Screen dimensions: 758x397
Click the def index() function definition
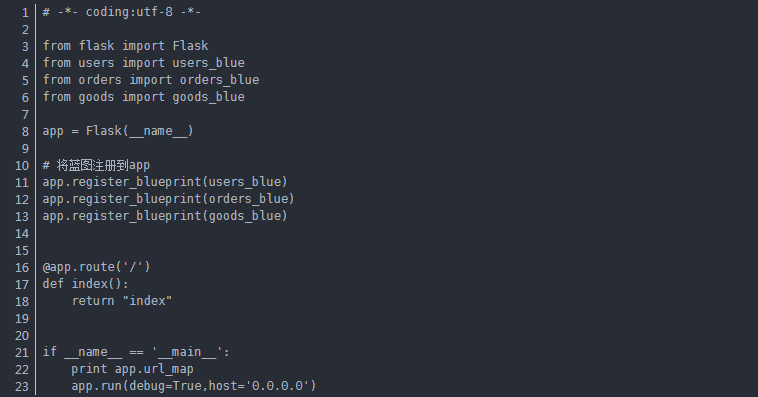(x=86, y=284)
